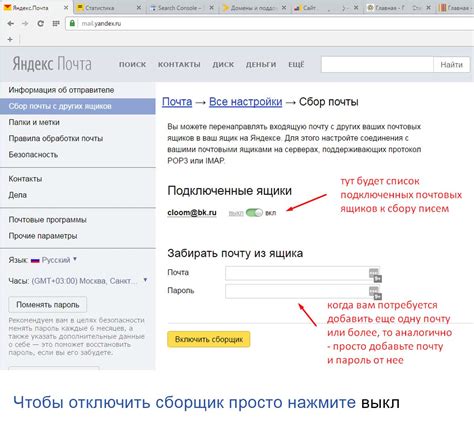Screen dimensions: 474x434
Task: Click the Найти search button
Action: tap(452, 65)
